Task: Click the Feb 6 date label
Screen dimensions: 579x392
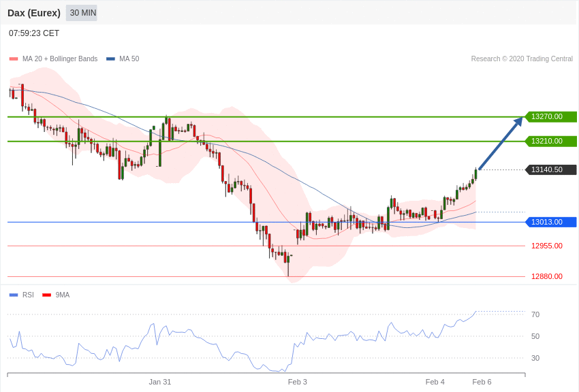Action: (x=482, y=382)
